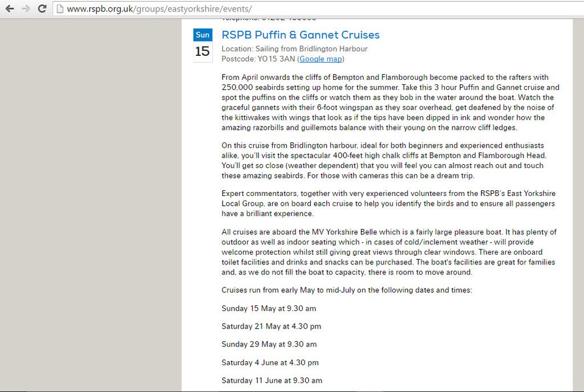
Task: Click the paragraph starting 'From April onwards'
Action: 390,103
